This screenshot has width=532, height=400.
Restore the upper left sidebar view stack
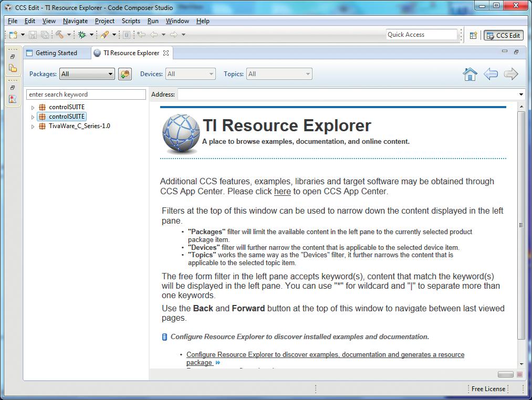(x=13, y=57)
